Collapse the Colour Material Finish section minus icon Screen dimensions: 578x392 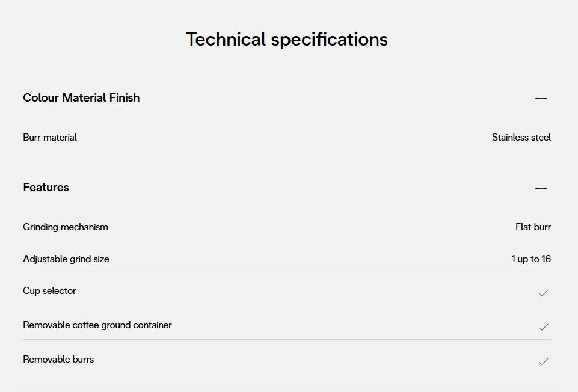541,98
